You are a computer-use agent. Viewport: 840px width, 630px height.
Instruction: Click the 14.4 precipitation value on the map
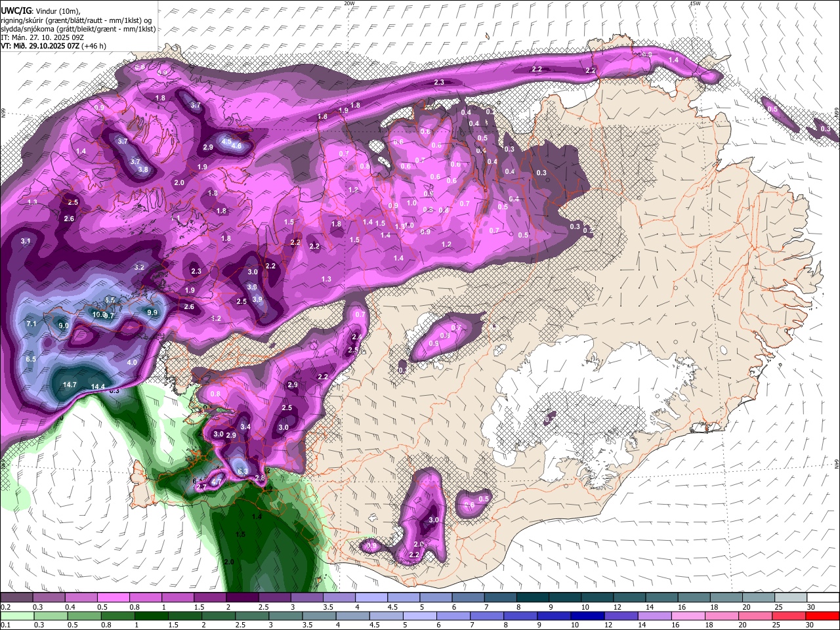point(98,387)
